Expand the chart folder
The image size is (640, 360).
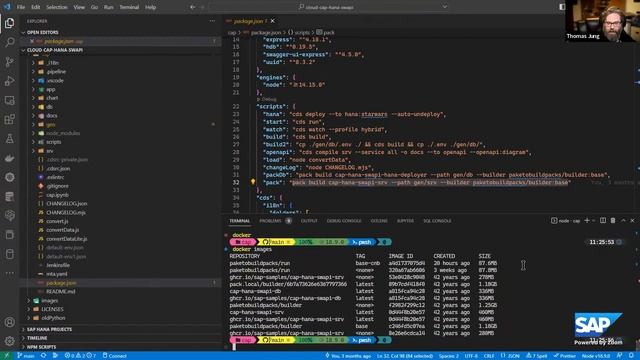pyautogui.click(x=52, y=98)
